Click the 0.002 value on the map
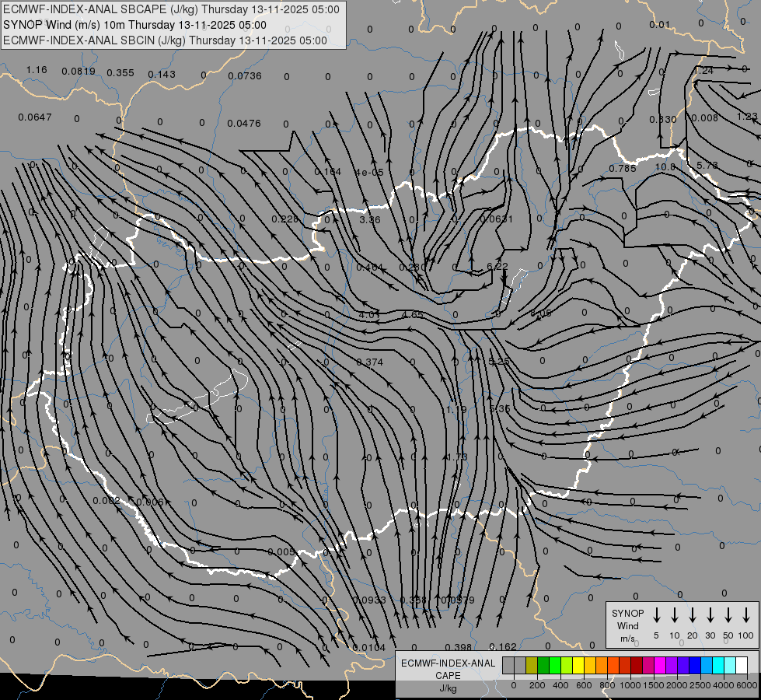This screenshot has height=700, width=761. pyautogui.click(x=106, y=500)
